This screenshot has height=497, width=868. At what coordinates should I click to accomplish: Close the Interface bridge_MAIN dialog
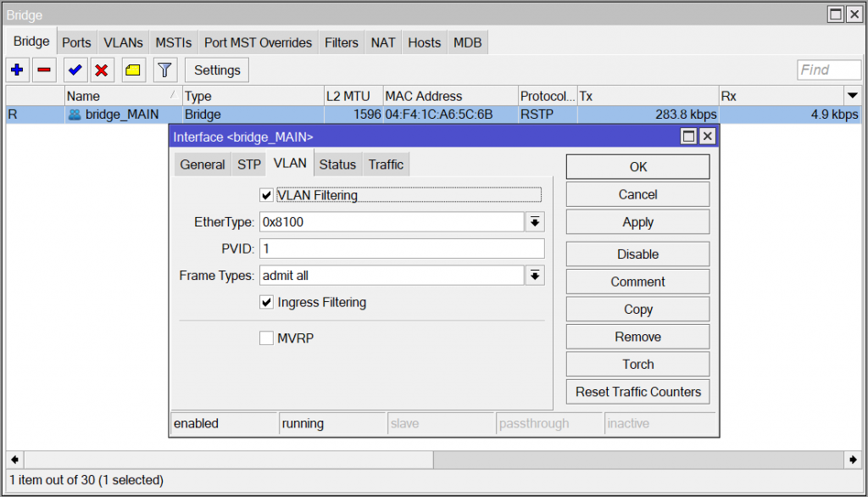pyautogui.click(x=708, y=137)
